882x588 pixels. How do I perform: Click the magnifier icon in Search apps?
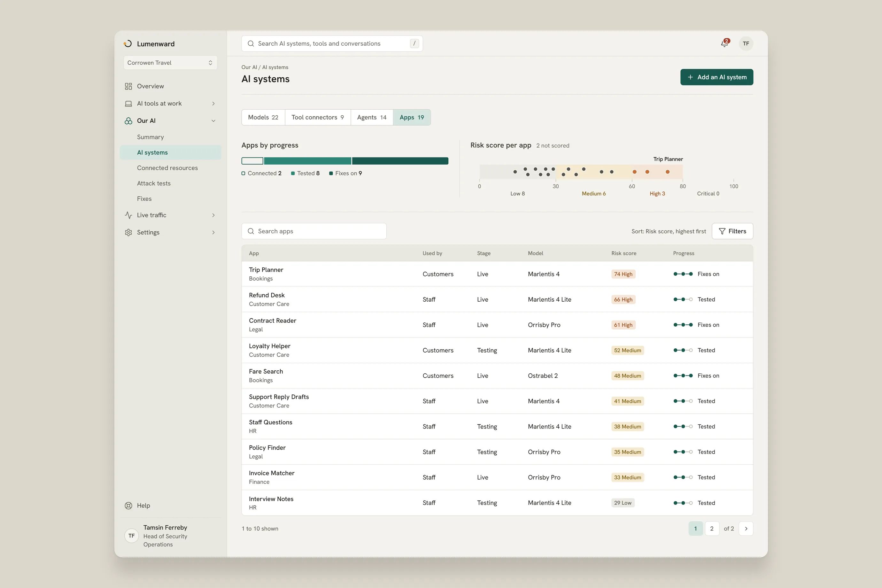[x=251, y=231]
